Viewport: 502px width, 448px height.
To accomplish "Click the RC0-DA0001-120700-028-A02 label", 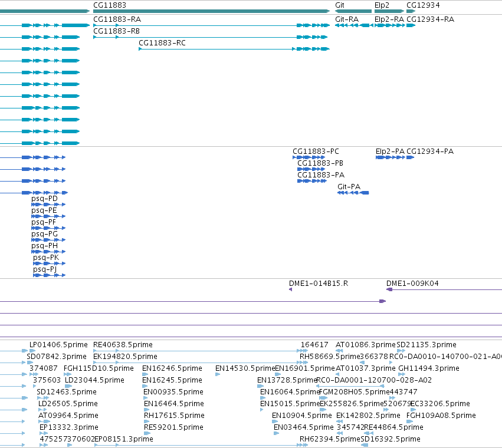I will pyautogui.click(x=374, y=380).
